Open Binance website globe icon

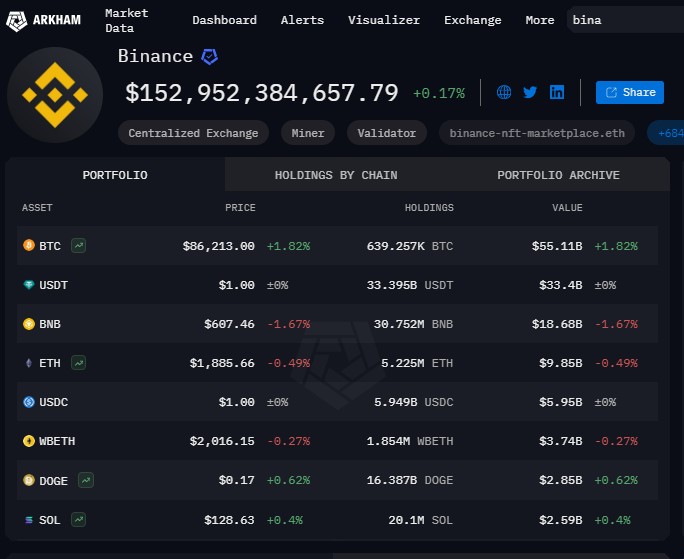pyautogui.click(x=504, y=92)
